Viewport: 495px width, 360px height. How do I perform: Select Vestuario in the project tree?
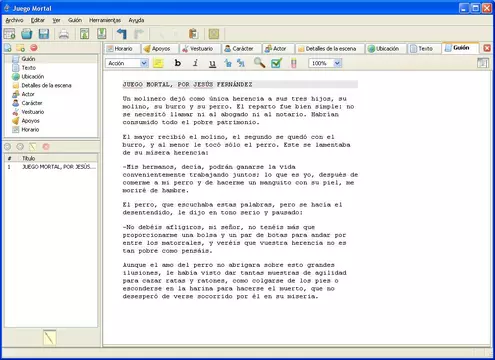(32, 112)
